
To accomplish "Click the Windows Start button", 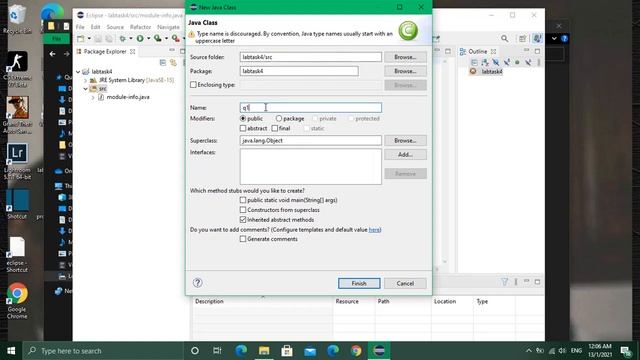I will point(11,351).
